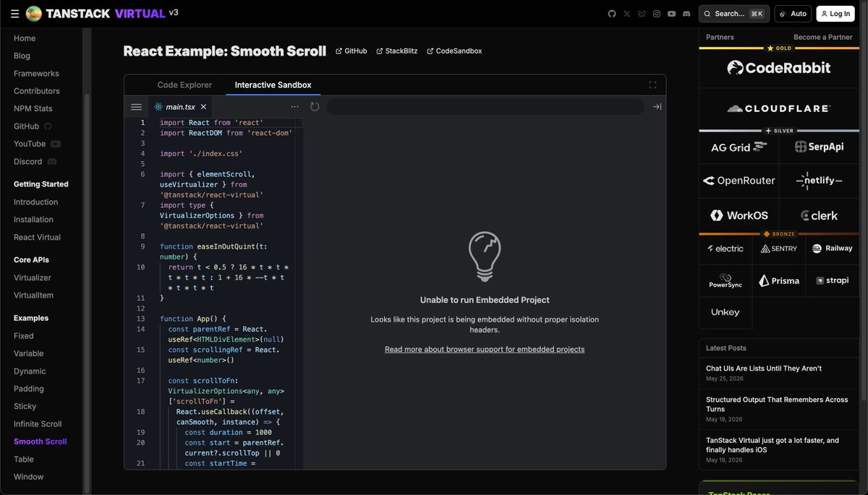868x495 pixels.
Task: Open the Virtualizer API page
Action: click(x=33, y=277)
